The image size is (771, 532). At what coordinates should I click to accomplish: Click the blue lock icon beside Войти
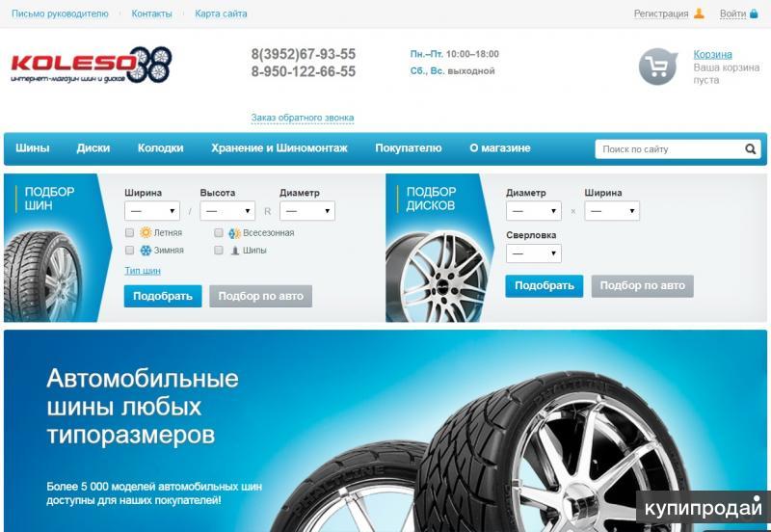tap(754, 13)
